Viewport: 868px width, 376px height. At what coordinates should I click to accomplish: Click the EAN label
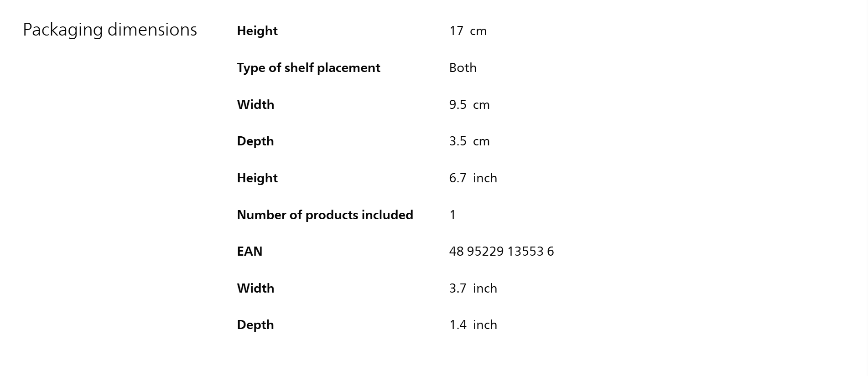tap(249, 252)
